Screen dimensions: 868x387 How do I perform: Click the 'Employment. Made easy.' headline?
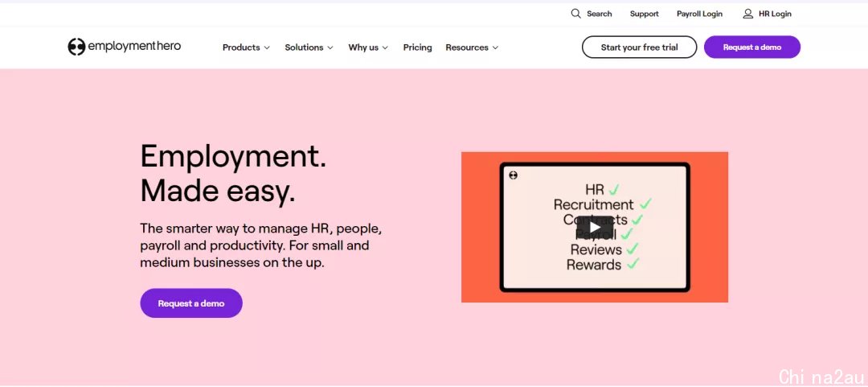[x=233, y=174]
